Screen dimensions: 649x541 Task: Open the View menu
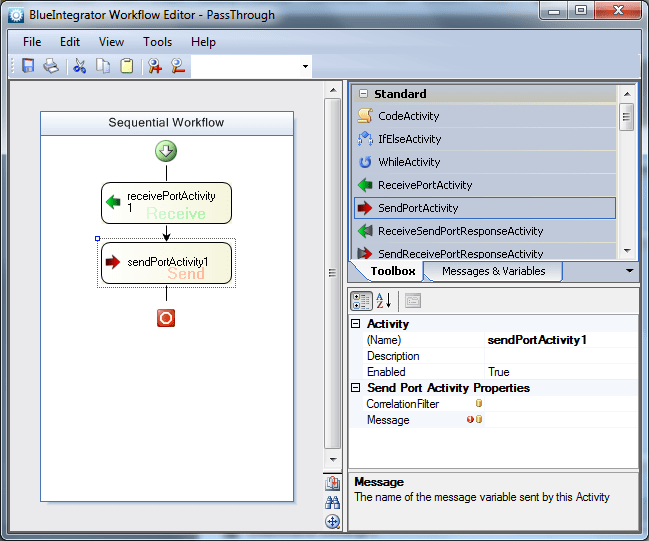[x=111, y=42]
